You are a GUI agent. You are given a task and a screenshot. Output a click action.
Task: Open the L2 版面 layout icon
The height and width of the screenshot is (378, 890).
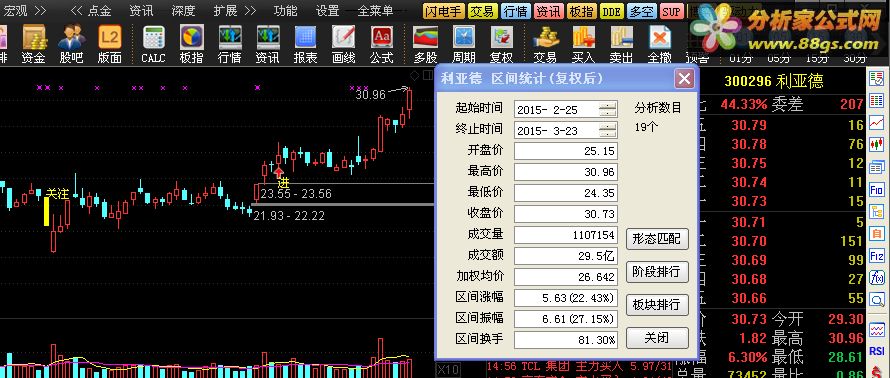(110, 44)
